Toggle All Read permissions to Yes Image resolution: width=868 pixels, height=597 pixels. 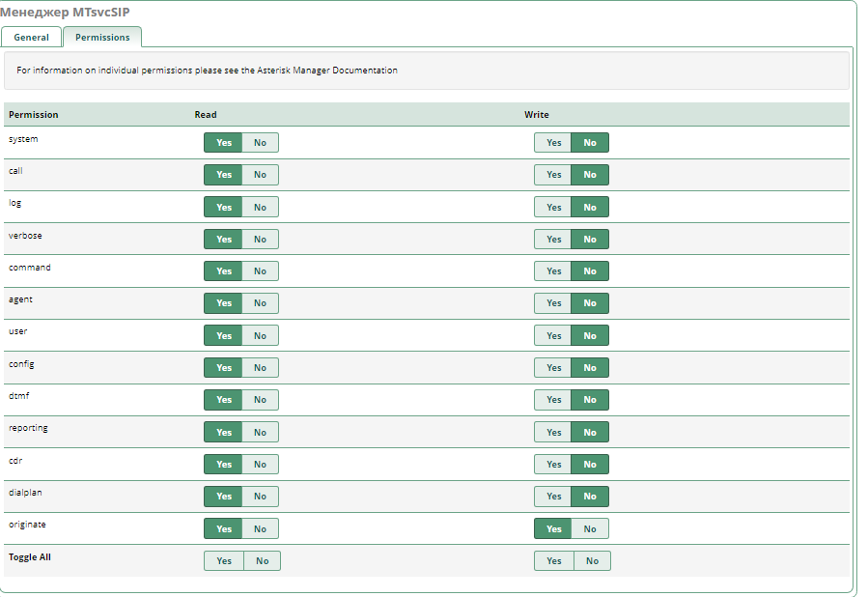[224, 561]
